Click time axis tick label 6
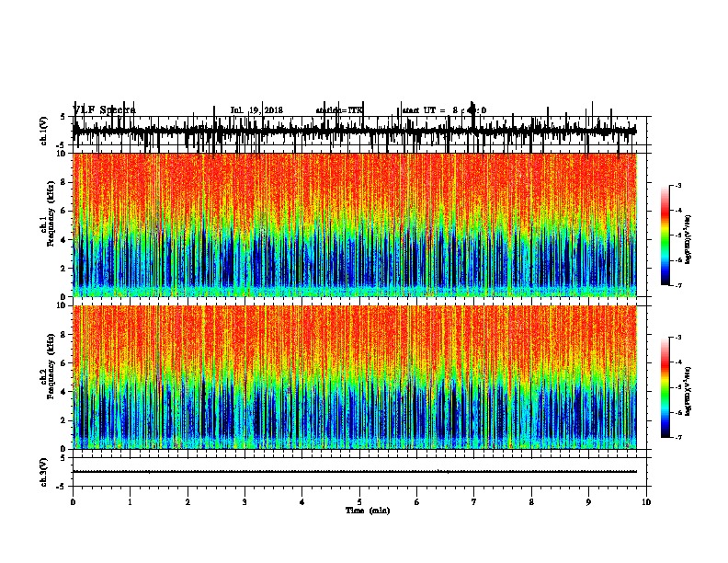Image resolution: width=728 pixels, height=563 pixels. pyautogui.click(x=417, y=502)
